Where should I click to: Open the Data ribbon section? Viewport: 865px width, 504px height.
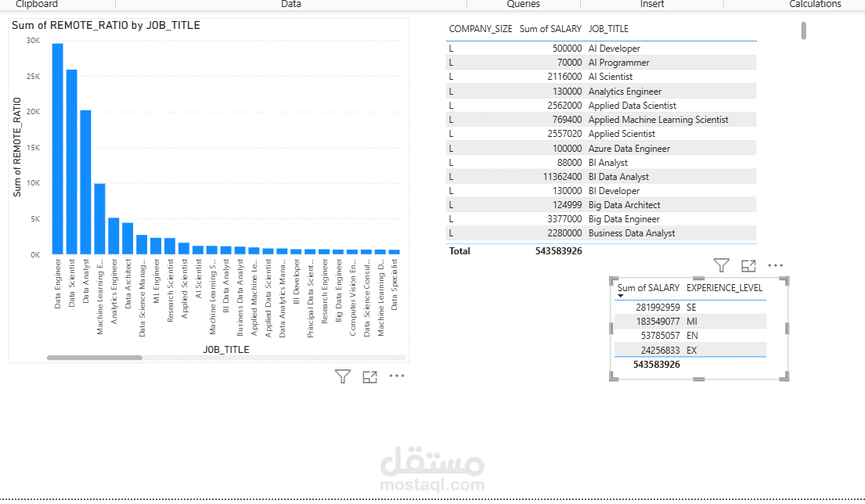[x=290, y=5]
